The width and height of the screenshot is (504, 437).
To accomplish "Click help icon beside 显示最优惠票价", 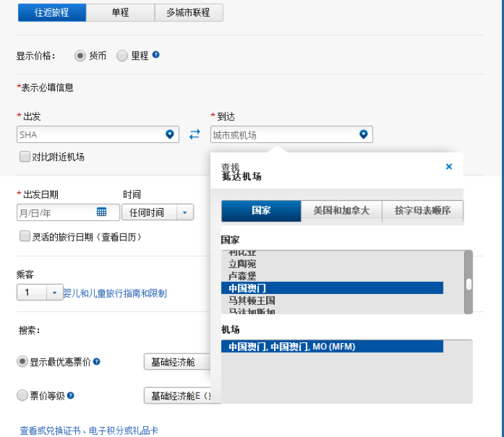I will (97, 362).
